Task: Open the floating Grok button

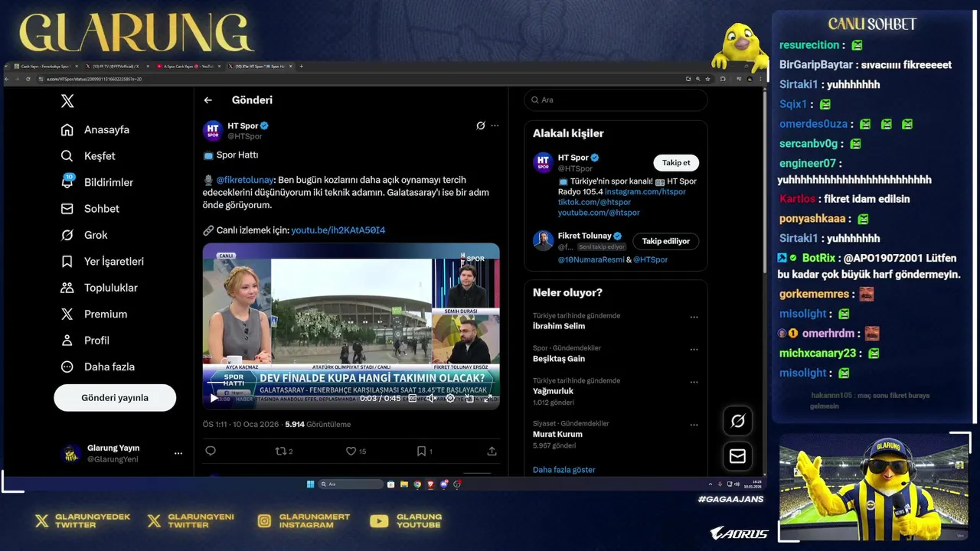Action: click(738, 421)
